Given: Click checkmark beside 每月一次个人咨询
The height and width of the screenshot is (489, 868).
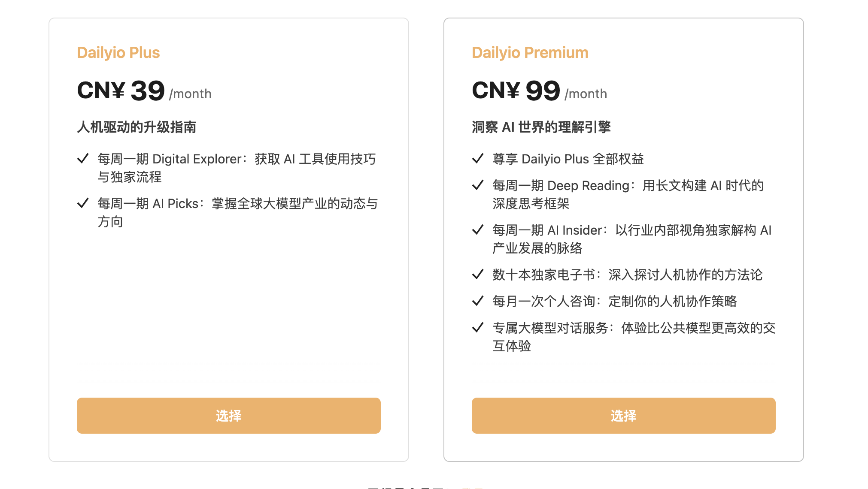Looking at the screenshot, I should point(478,301).
